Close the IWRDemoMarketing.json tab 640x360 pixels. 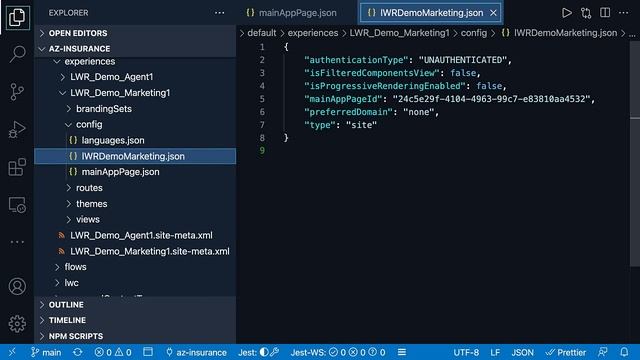493,13
